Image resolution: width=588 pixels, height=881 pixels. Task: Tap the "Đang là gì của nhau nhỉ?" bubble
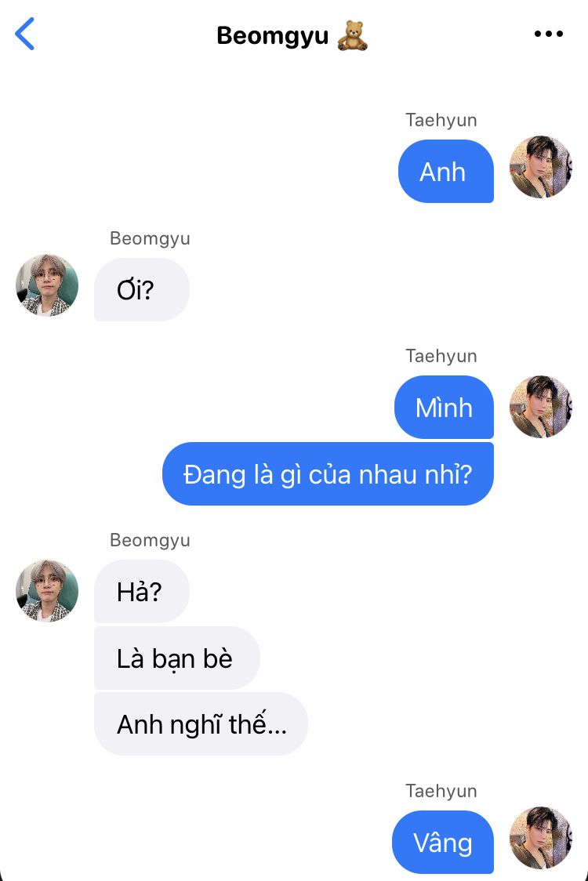pos(328,474)
